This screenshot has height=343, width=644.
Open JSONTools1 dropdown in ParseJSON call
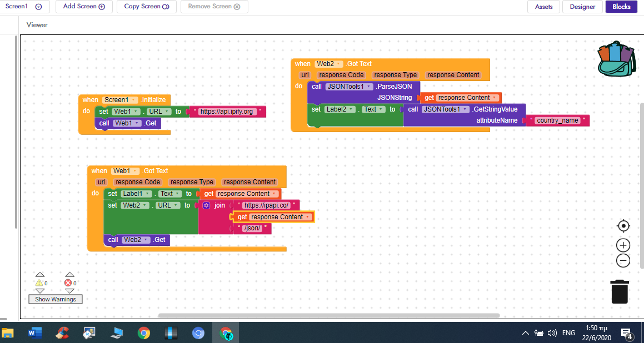pyautogui.click(x=369, y=87)
